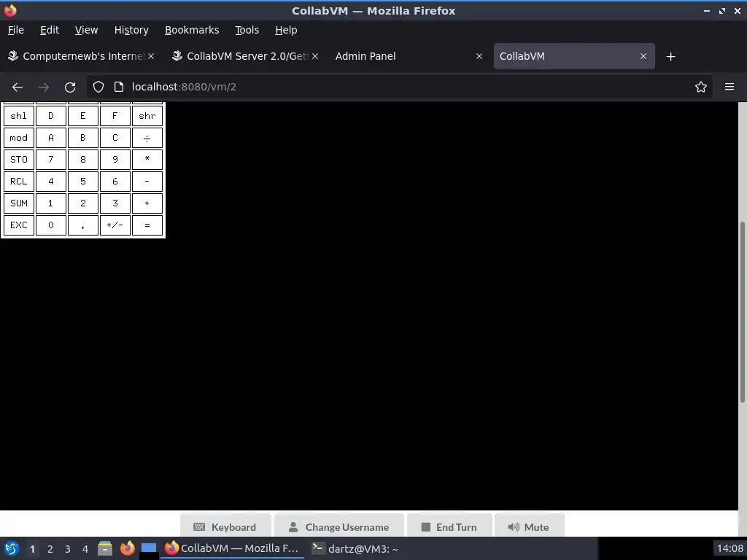
Task: Open the File menu
Action: coord(16,30)
